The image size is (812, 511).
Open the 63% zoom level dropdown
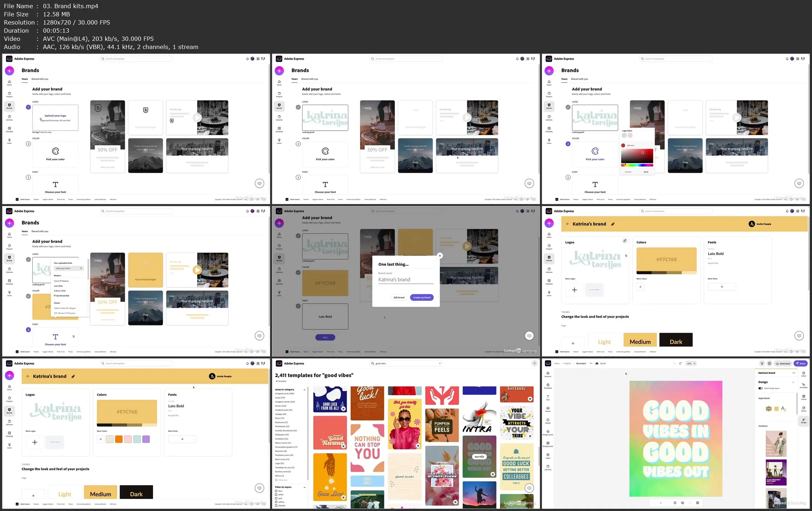691,363
